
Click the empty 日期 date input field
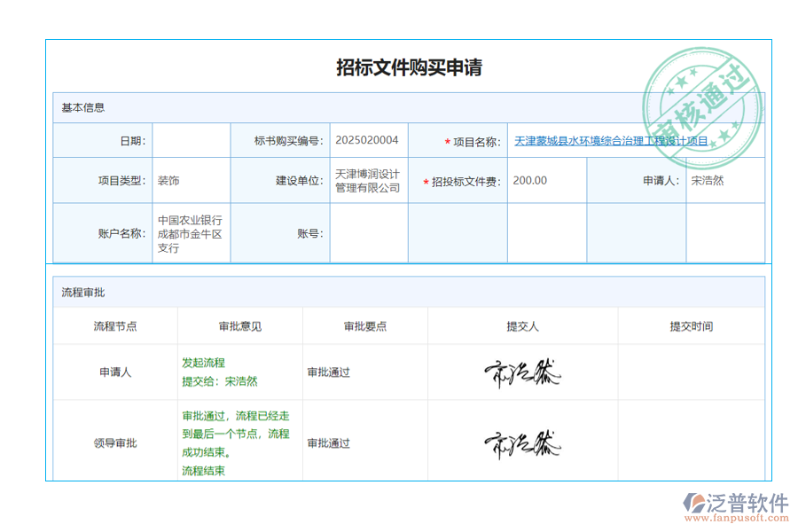(191, 139)
